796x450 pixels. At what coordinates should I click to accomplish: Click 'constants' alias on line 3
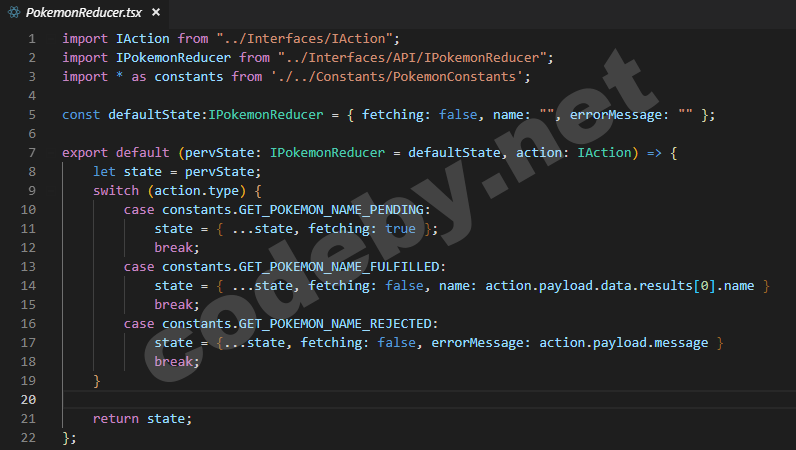click(188, 77)
